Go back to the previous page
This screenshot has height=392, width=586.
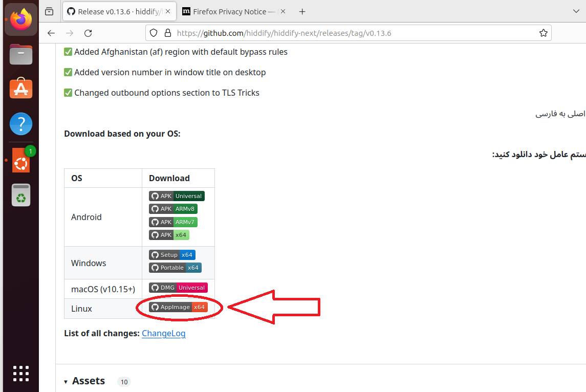(x=51, y=33)
